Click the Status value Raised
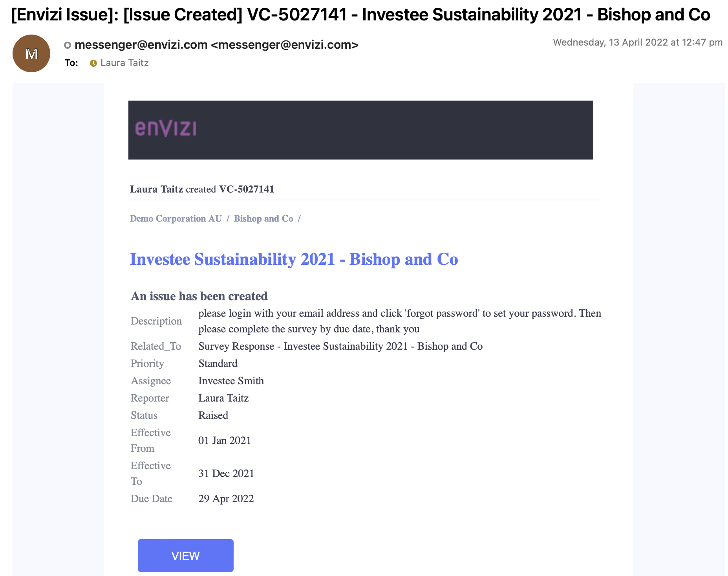This screenshot has width=728, height=576. tap(213, 415)
